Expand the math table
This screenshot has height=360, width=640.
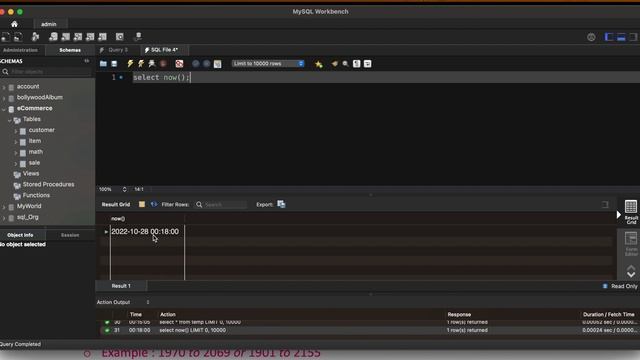[16, 152]
